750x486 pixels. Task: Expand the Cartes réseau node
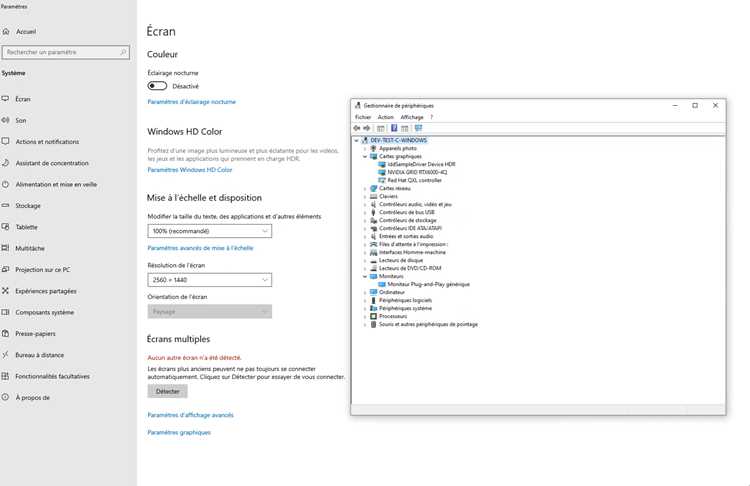[365, 188]
